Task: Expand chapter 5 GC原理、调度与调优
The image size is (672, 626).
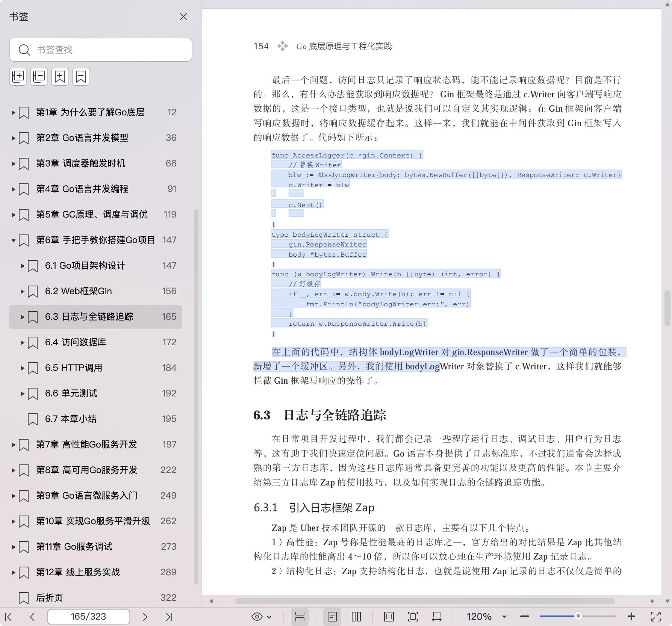Action: pos(14,215)
